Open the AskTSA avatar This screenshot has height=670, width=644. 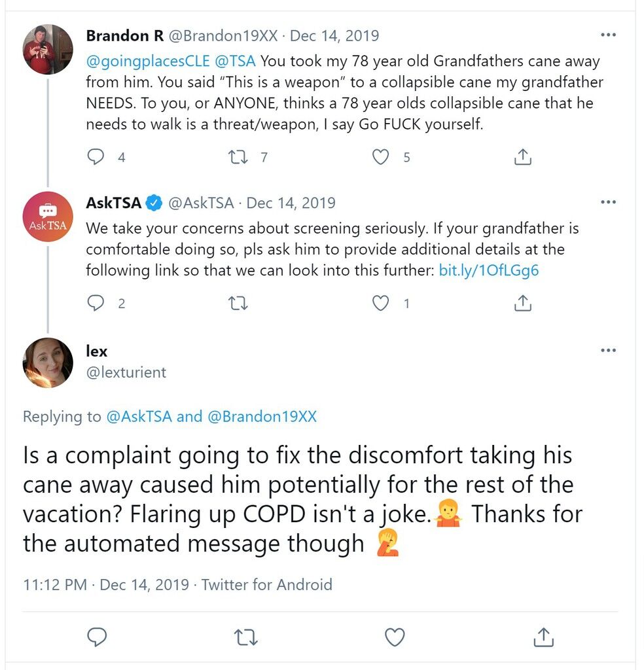click(x=48, y=217)
